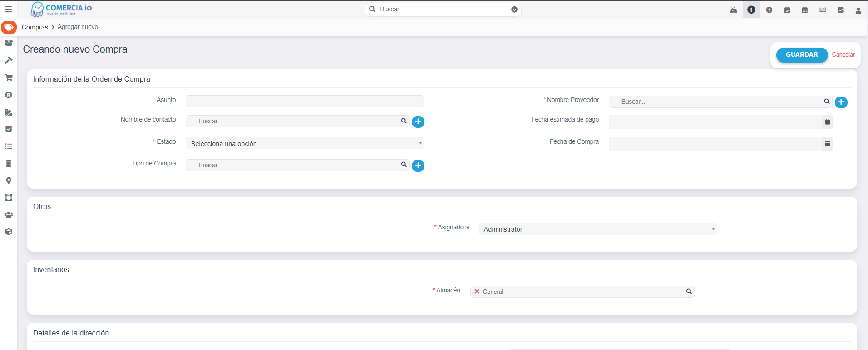Focus the global Buscar search box
This screenshot has height=350, width=868.
coord(443,10)
